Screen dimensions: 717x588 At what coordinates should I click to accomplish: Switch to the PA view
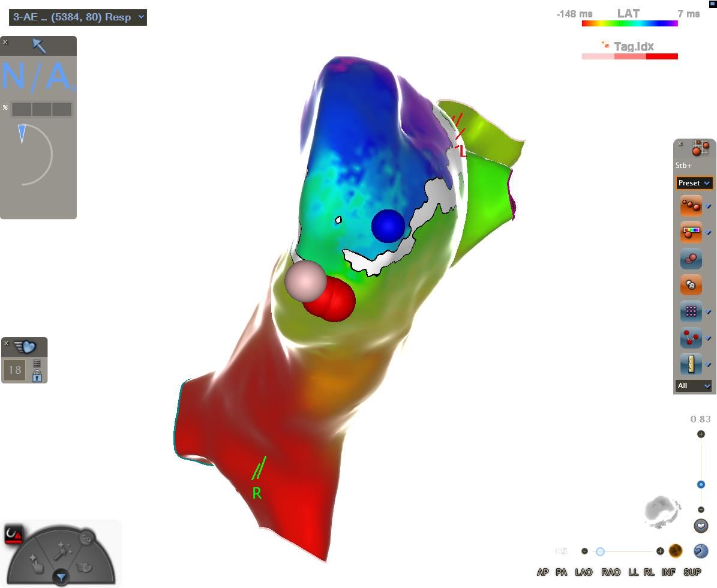coord(561,572)
